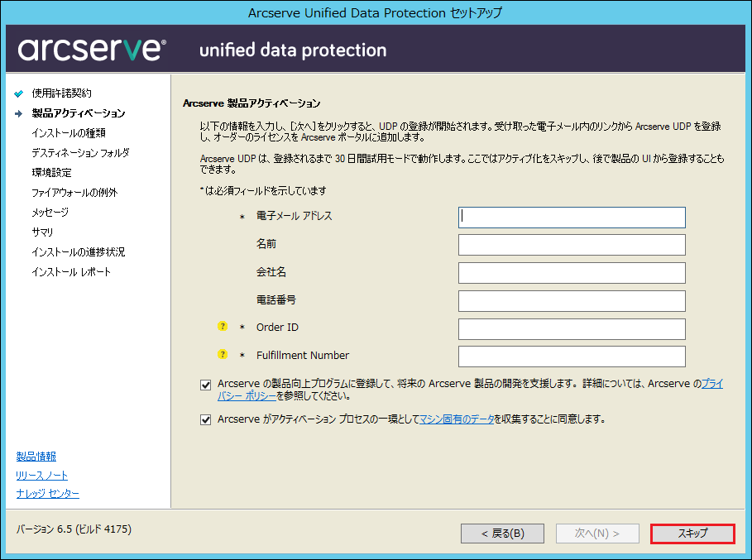This screenshot has height=560, width=752.
Task: Select the 製品アクティベーション step
Action: [78, 113]
